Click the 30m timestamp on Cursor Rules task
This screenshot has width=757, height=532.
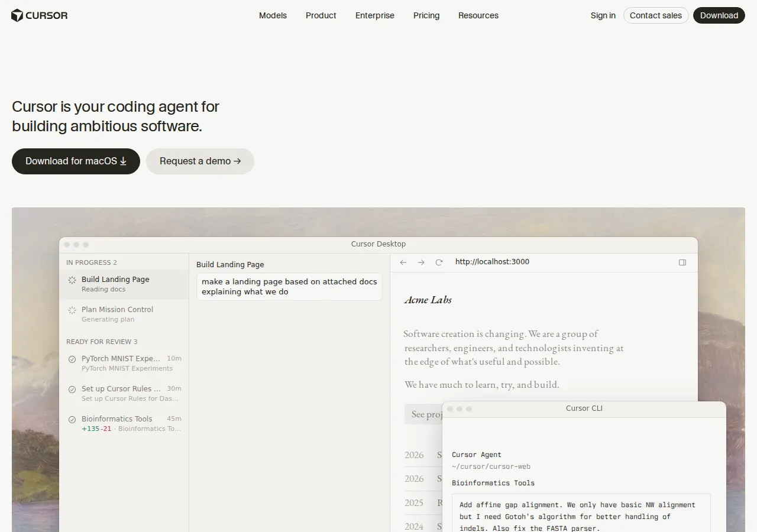[x=174, y=389]
